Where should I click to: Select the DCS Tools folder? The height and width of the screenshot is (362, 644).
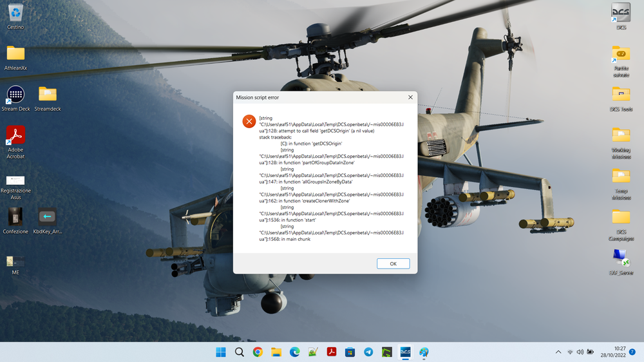(x=621, y=99)
